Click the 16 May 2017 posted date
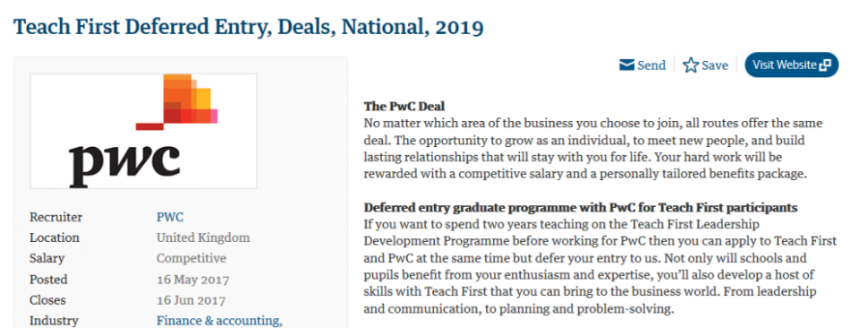 [x=192, y=280]
